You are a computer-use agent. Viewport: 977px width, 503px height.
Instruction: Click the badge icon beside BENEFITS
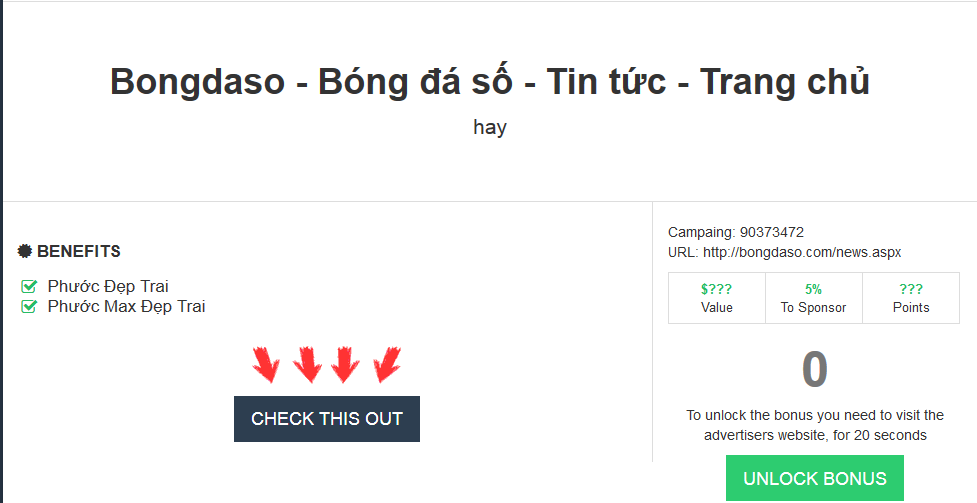pyautogui.click(x=25, y=251)
